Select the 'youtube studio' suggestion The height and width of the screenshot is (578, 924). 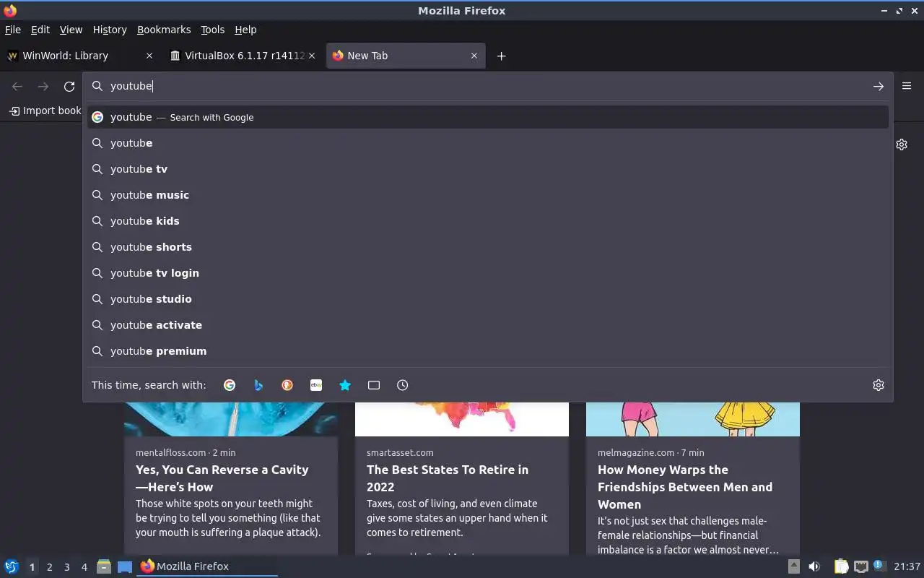[x=488, y=299]
